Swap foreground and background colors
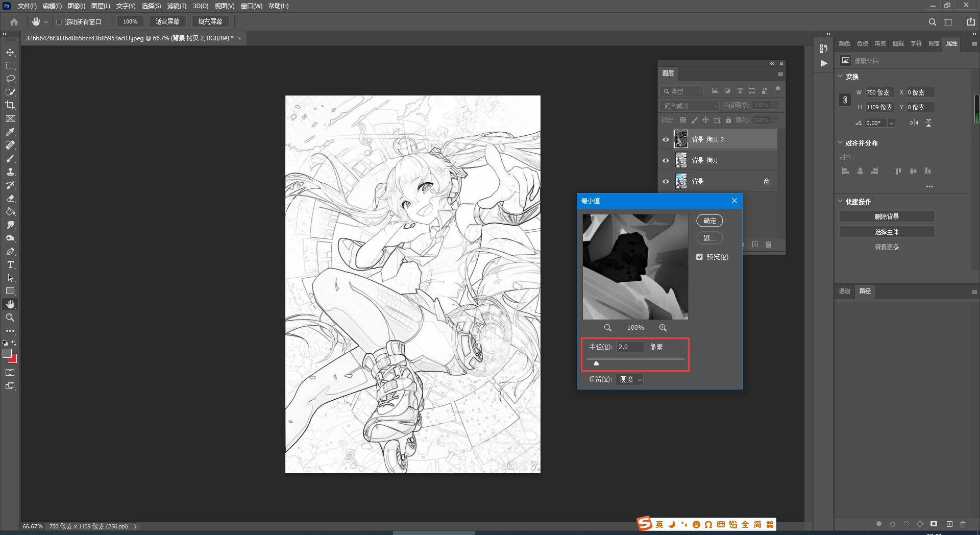The image size is (980, 535). point(14,343)
